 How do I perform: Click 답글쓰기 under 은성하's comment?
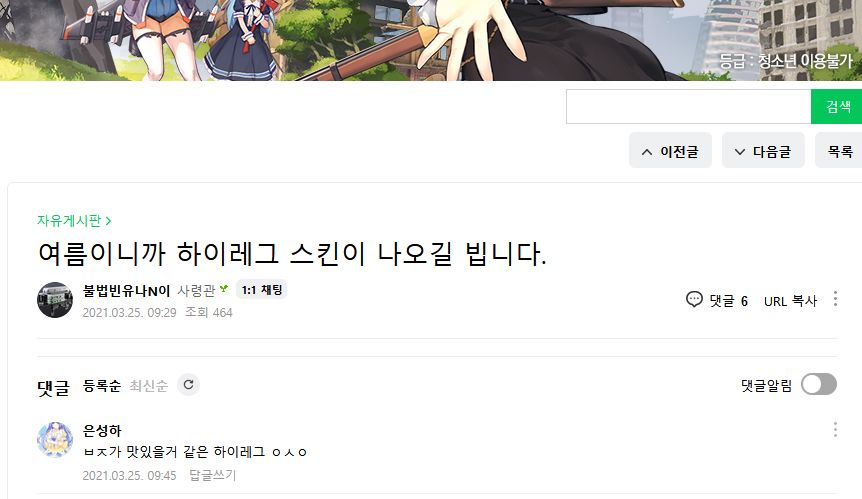[x=212, y=475]
